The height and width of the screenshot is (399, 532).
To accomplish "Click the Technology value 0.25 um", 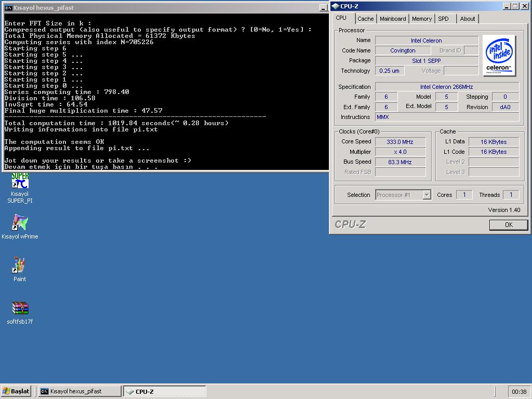I will pos(390,71).
